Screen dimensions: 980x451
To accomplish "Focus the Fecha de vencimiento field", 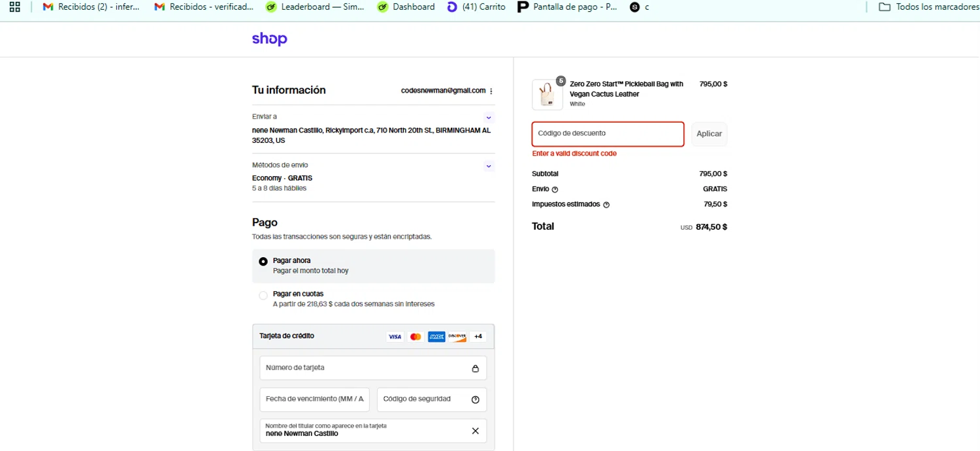I will [x=315, y=399].
